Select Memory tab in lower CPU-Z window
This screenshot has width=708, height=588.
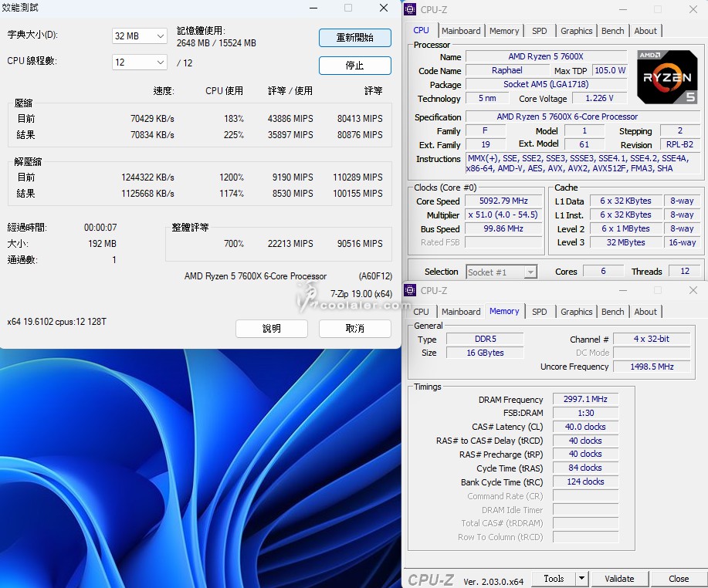coord(504,311)
